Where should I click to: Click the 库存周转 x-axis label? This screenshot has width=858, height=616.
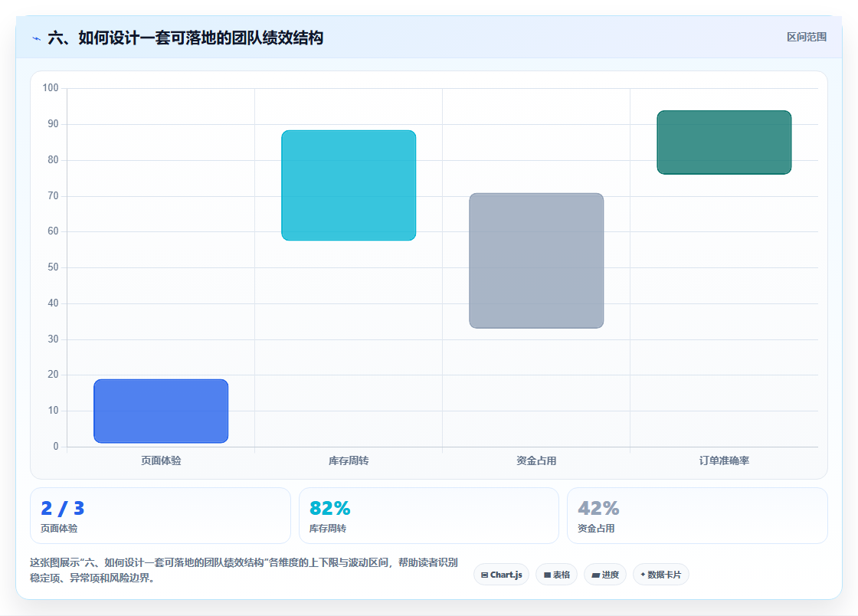tap(349, 460)
